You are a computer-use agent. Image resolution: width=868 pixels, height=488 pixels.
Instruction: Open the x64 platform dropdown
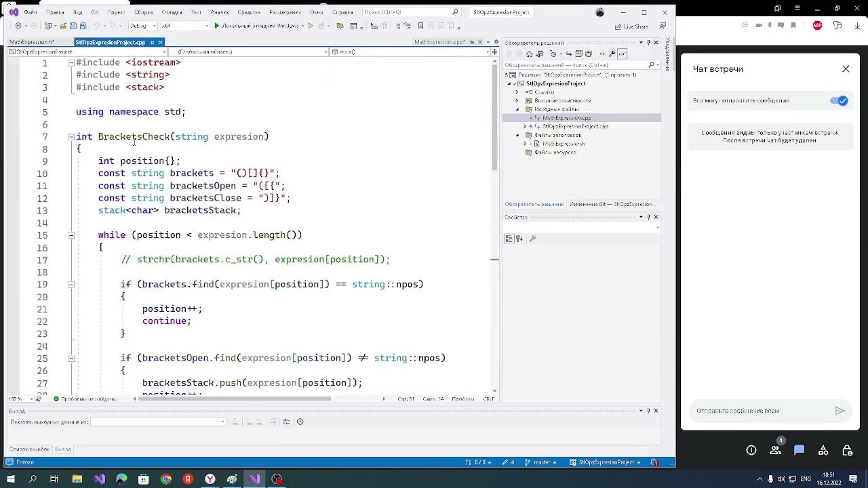pos(184,26)
